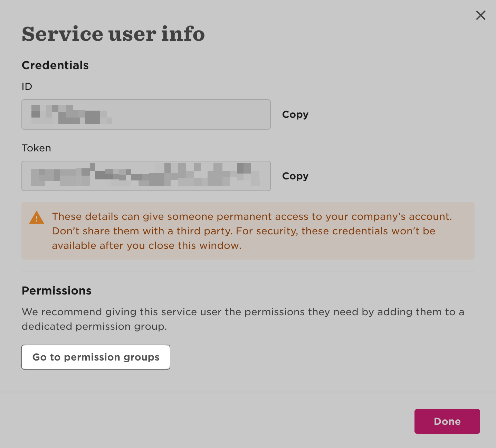Click the line starting "Don't share them"
The height and width of the screenshot is (448, 496).
(x=244, y=231)
